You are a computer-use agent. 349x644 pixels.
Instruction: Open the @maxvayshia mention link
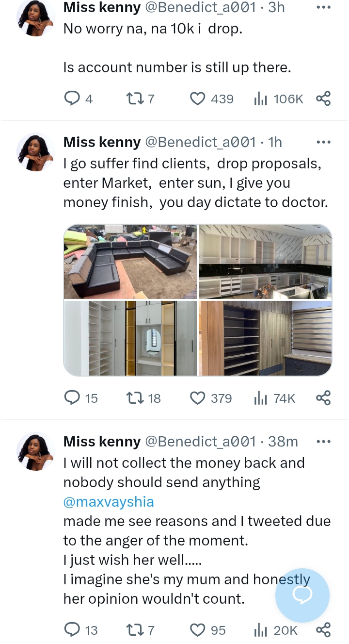tap(109, 502)
